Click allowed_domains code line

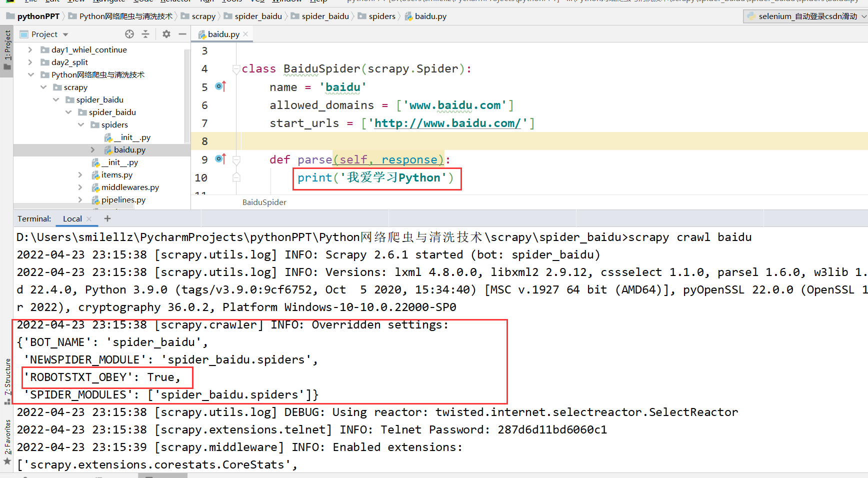point(391,105)
